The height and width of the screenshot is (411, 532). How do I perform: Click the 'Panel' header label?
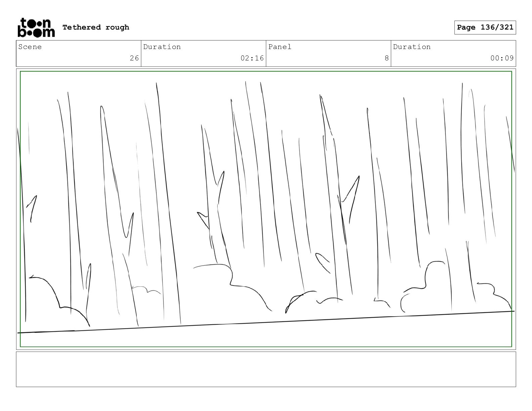(x=280, y=47)
